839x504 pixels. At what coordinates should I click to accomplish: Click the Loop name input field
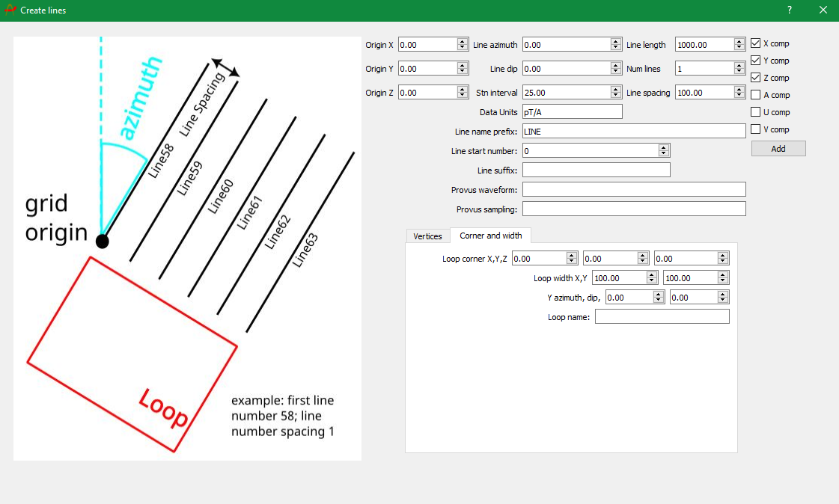click(x=662, y=317)
